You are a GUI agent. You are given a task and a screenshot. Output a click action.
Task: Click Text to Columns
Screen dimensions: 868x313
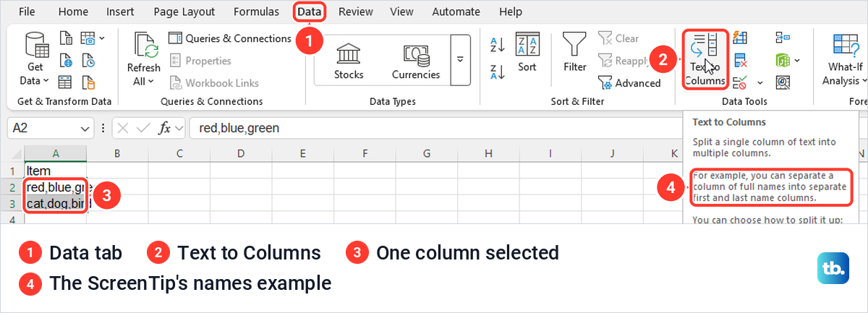coord(705,59)
